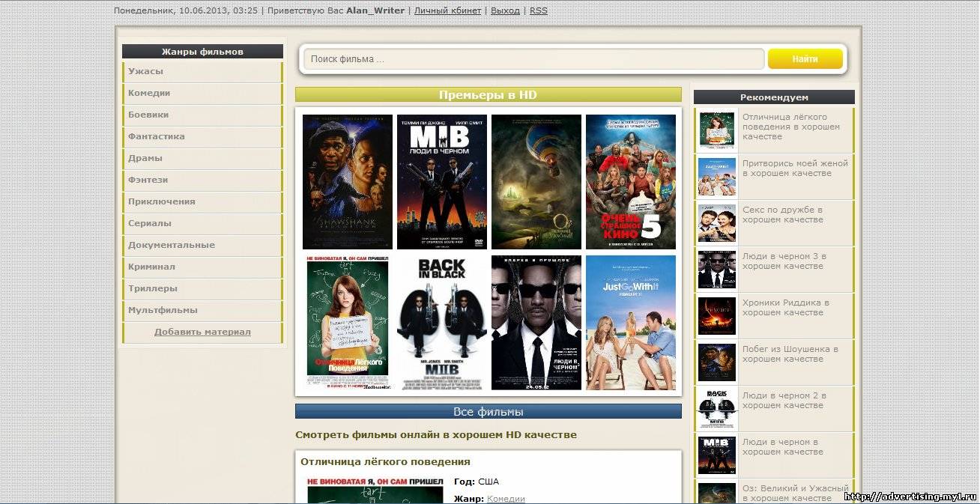
Task: Open the RSS feed link
Action: click(x=538, y=10)
